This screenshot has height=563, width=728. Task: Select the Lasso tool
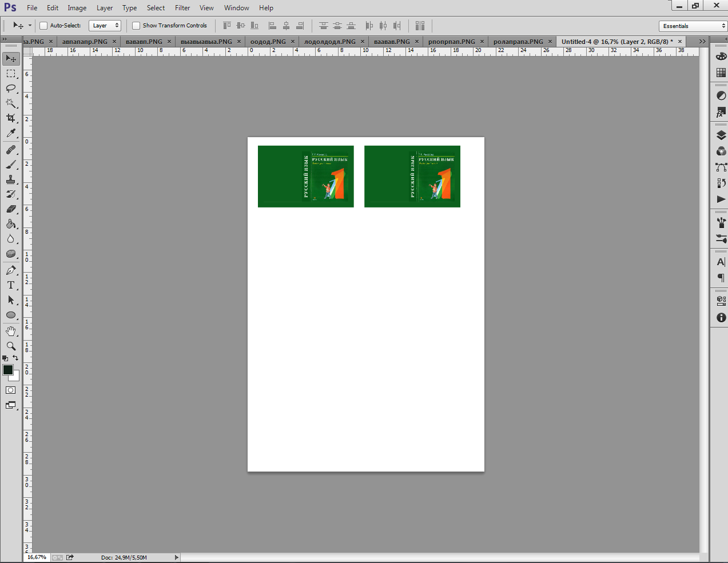coord(11,89)
